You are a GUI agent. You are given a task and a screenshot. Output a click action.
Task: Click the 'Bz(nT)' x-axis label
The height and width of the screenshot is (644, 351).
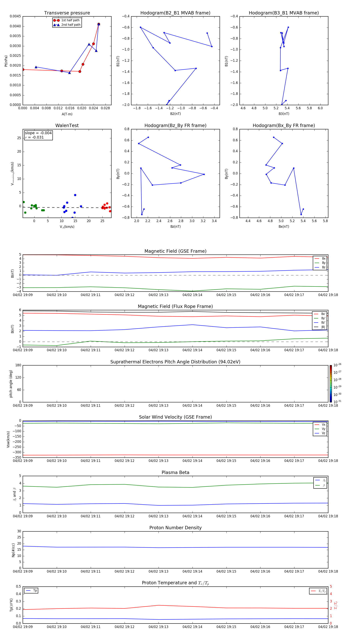[175, 227]
